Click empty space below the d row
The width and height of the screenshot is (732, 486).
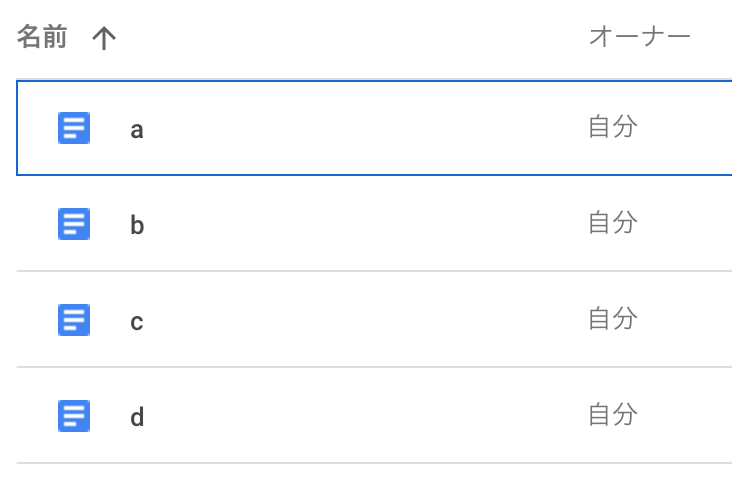pyautogui.click(x=374, y=475)
